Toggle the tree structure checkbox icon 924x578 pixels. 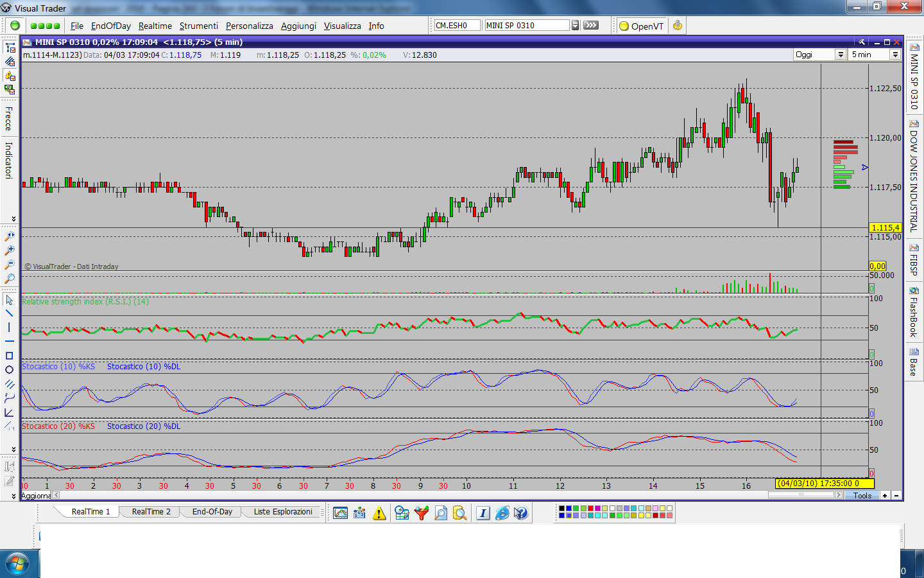(10, 48)
